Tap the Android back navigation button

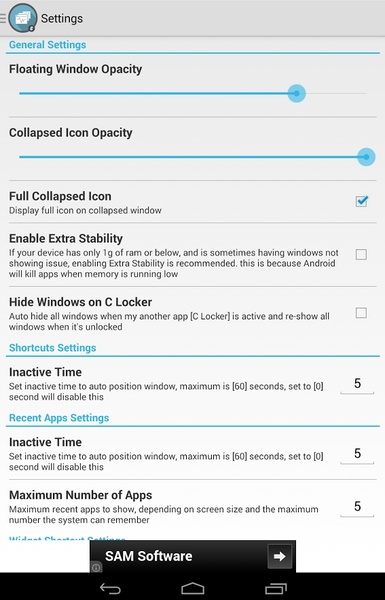(x=110, y=588)
